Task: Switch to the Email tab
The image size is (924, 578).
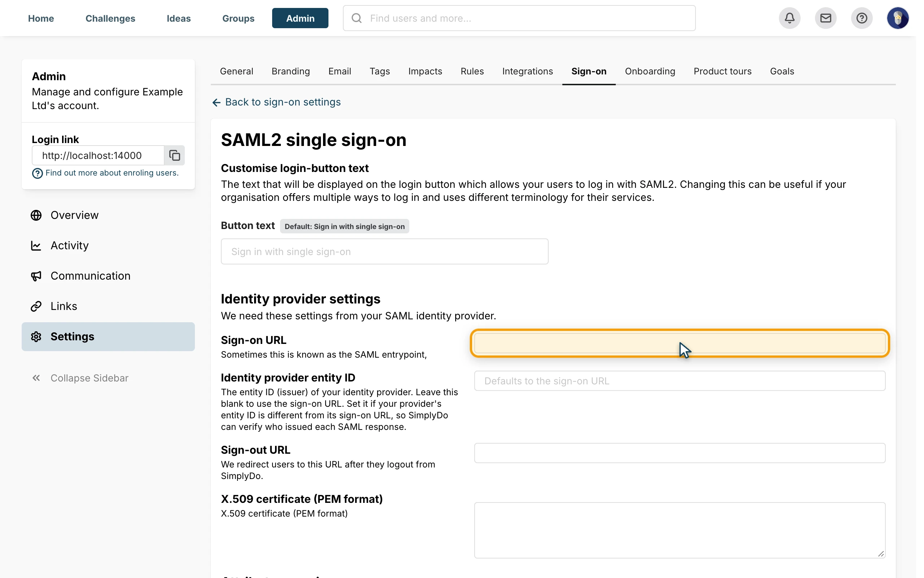Action: [339, 71]
